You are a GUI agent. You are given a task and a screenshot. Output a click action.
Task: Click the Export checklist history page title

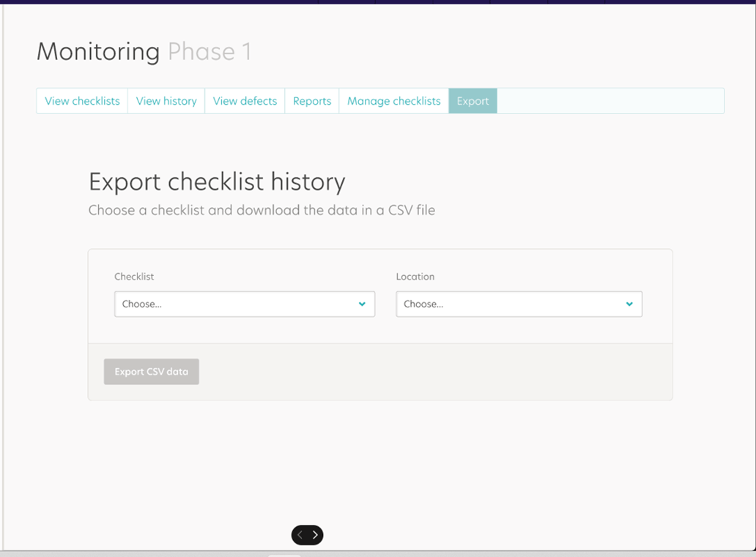(217, 182)
